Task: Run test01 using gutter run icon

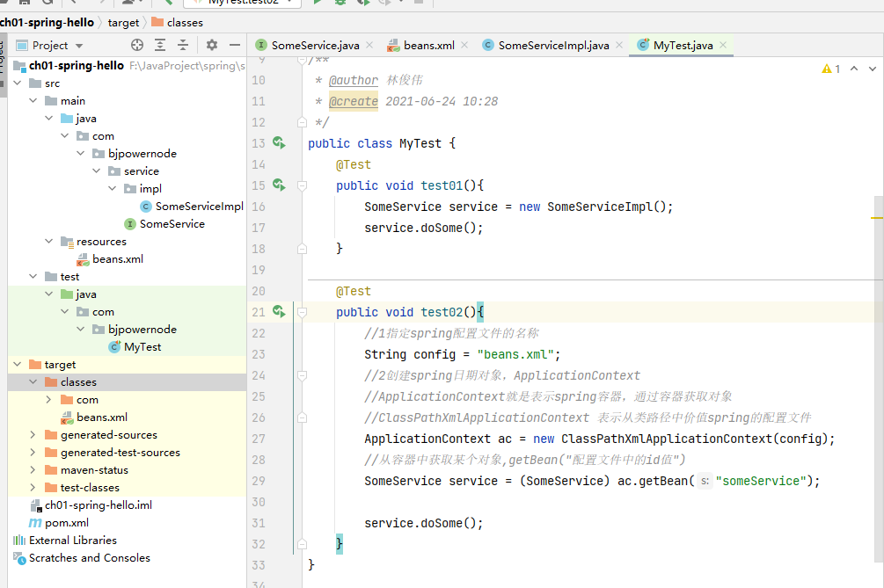Action: (279, 185)
